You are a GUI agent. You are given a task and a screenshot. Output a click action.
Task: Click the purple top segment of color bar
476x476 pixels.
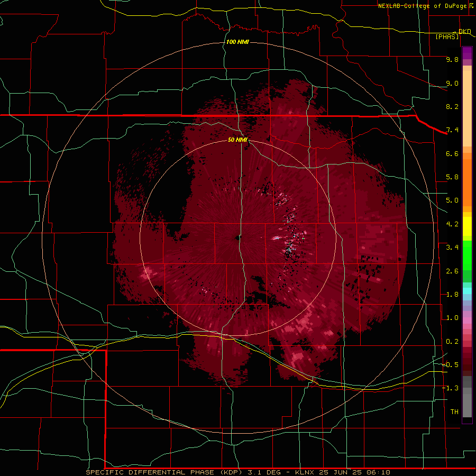coord(467,53)
